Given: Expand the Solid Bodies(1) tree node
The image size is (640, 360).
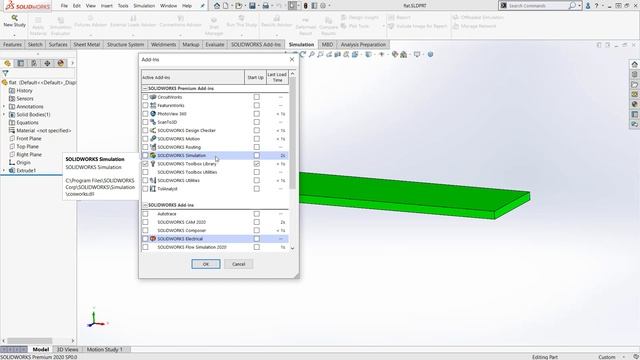Looking at the screenshot, I should point(4,115).
